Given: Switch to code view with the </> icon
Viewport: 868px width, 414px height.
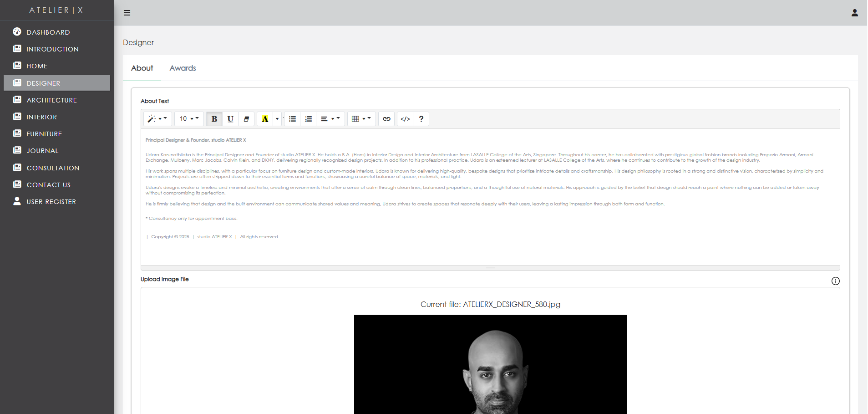Looking at the screenshot, I should [405, 119].
